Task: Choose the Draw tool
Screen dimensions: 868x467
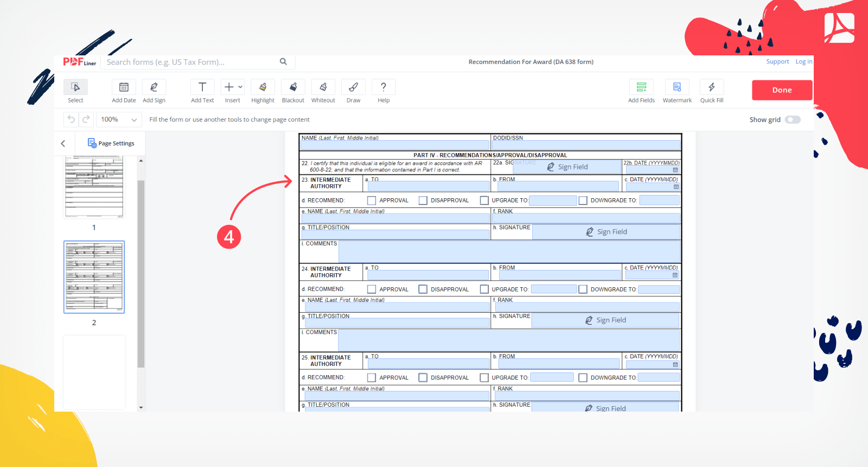Action: click(x=353, y=91)
